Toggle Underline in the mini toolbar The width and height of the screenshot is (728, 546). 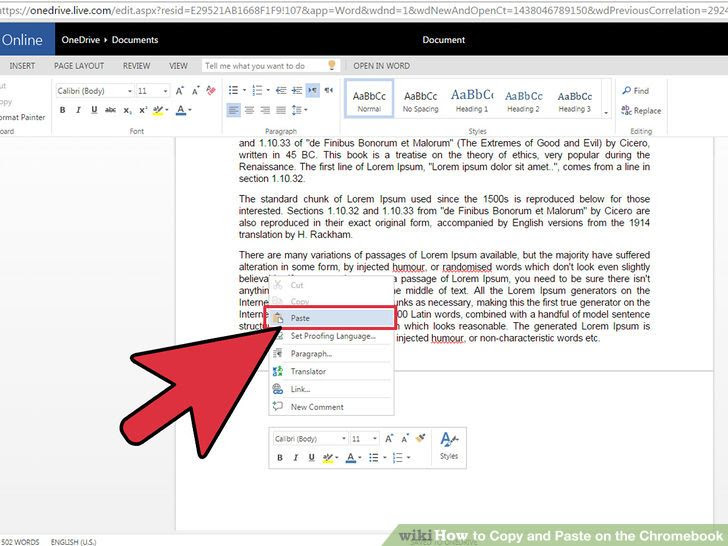pos(312,458)
